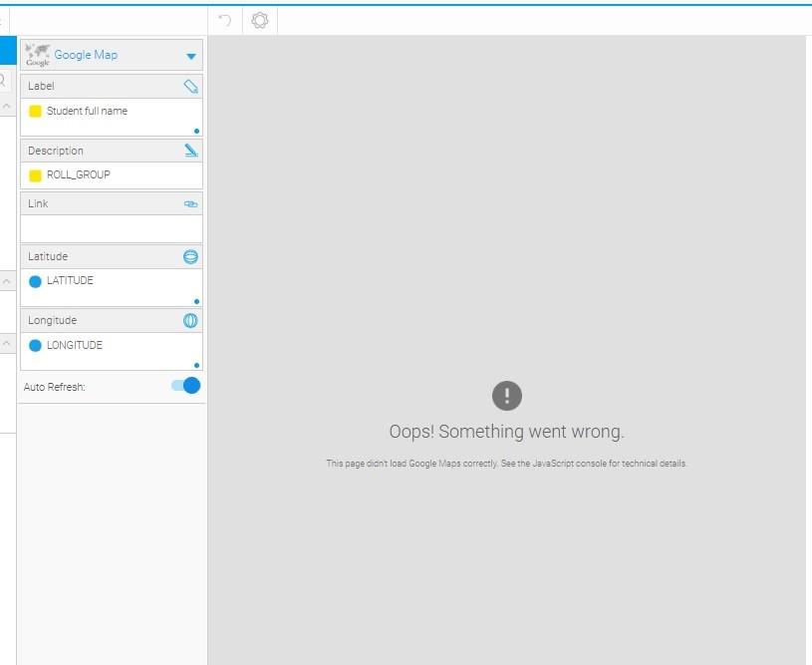Screen dimensions: 812x665
Task: Click the corner dot of the Latitude box
Action: pos(197,302)
